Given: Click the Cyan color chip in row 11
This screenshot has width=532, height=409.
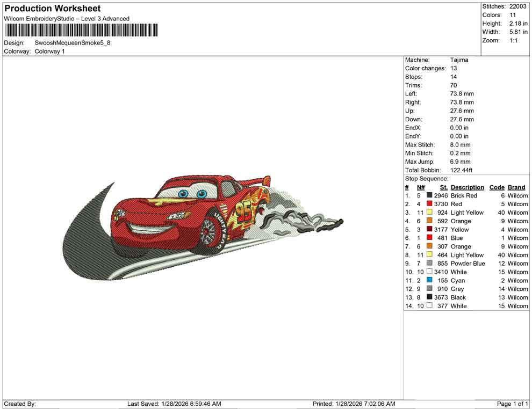Looking at the screenshot, I should pos(428,280).
